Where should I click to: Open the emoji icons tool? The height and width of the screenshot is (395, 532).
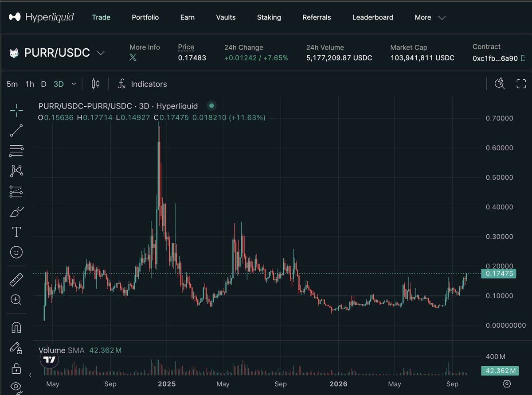coord(16,252)
